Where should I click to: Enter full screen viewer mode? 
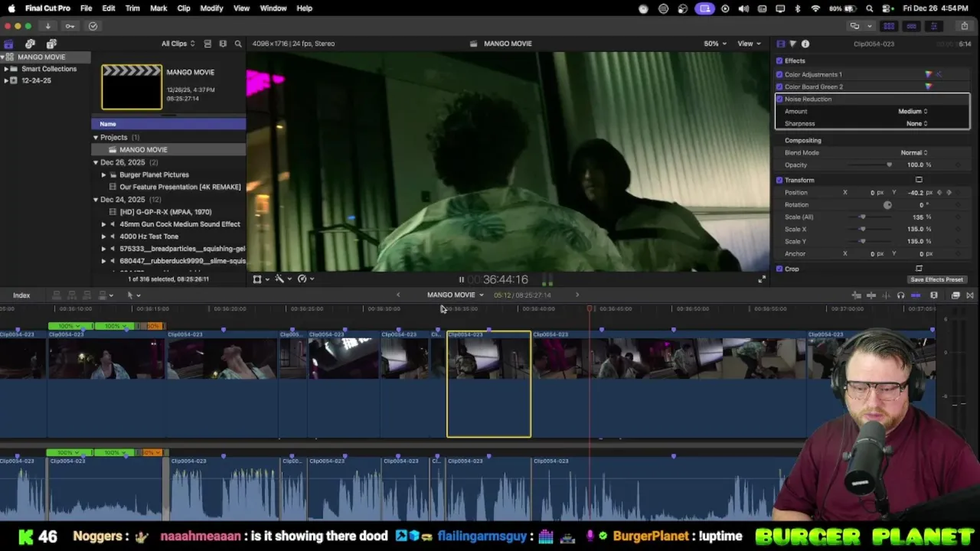(761, 279)
